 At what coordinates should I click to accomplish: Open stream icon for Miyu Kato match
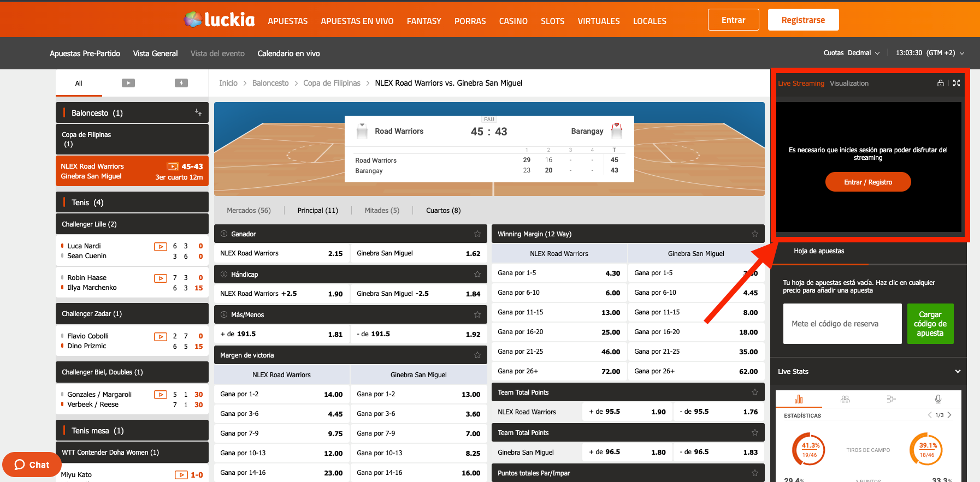[181, 475]
